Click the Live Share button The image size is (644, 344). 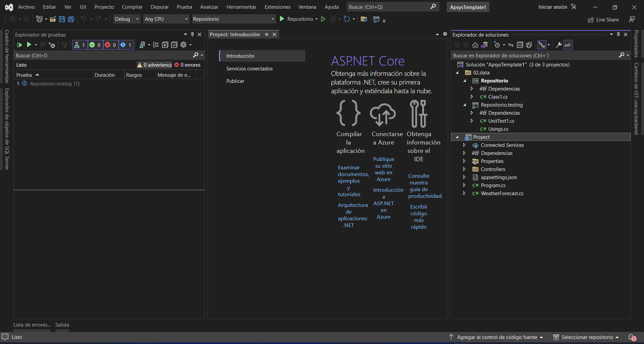[603, 20]
